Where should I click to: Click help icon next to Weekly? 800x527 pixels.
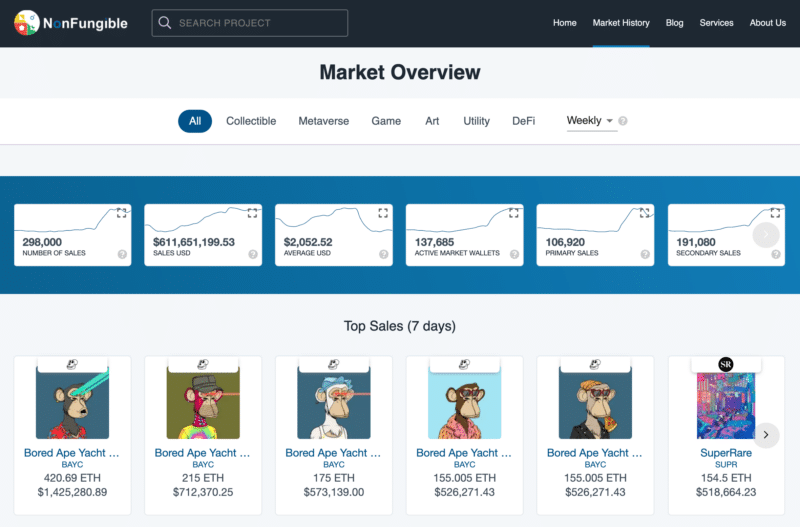pos(623,121)
